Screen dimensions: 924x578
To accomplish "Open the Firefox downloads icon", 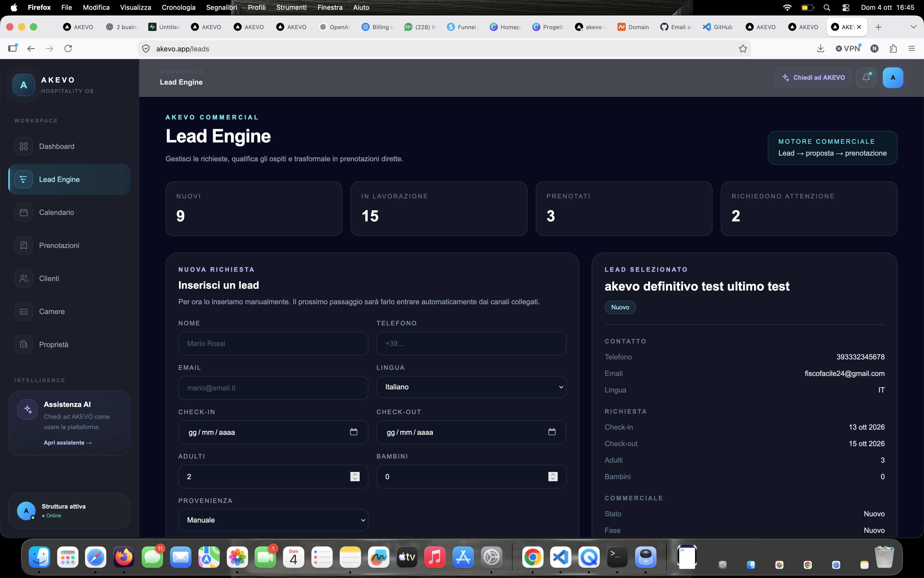I will click(x=821, y=49).
